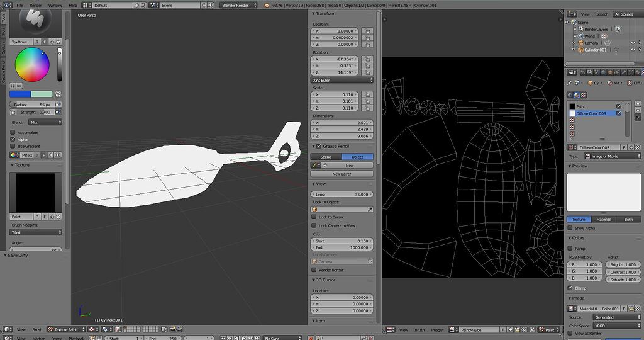
Task: Click the brush Strength slider
Action: coord(35,112)
